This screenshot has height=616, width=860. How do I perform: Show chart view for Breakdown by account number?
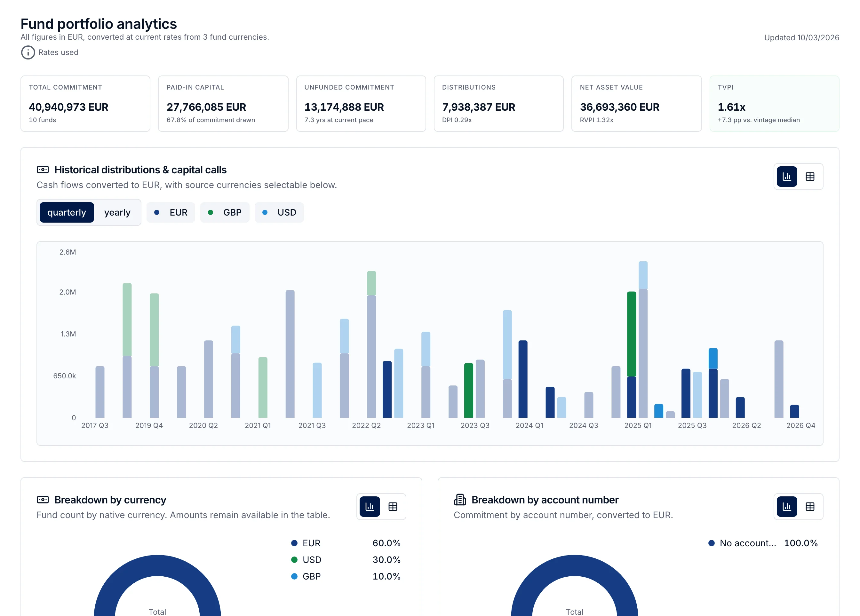[786, 506]
